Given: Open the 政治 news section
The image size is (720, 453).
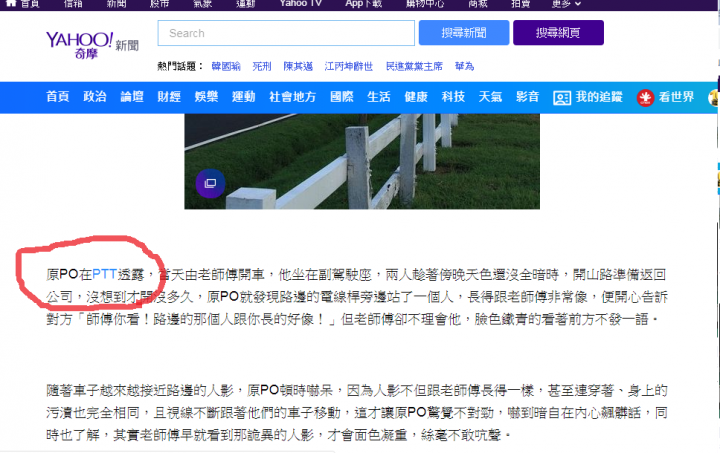Looking at the screenshot, I should [95, 97].
